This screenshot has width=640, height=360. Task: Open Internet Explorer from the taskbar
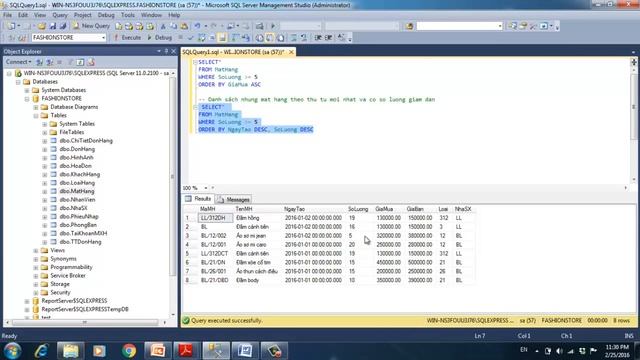[41, 351]
